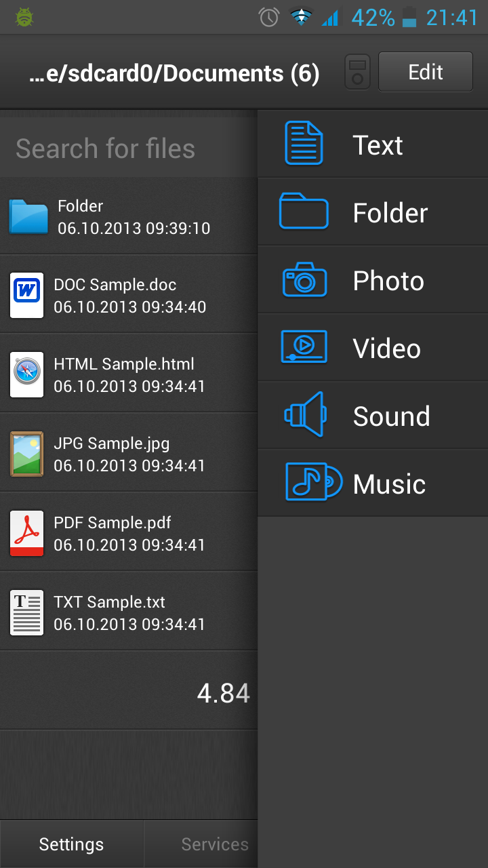Open HTML Sample.html

(122, 374)
